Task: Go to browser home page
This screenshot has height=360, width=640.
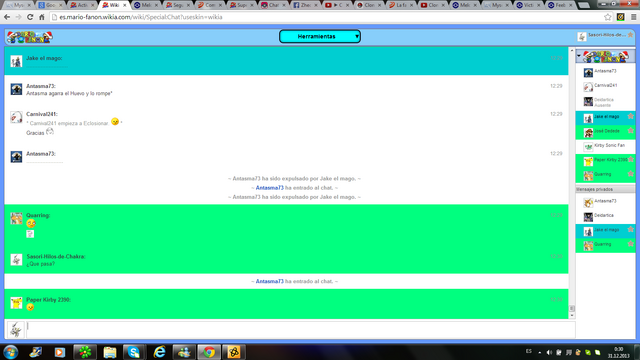Action: click(x=42, y=17)
